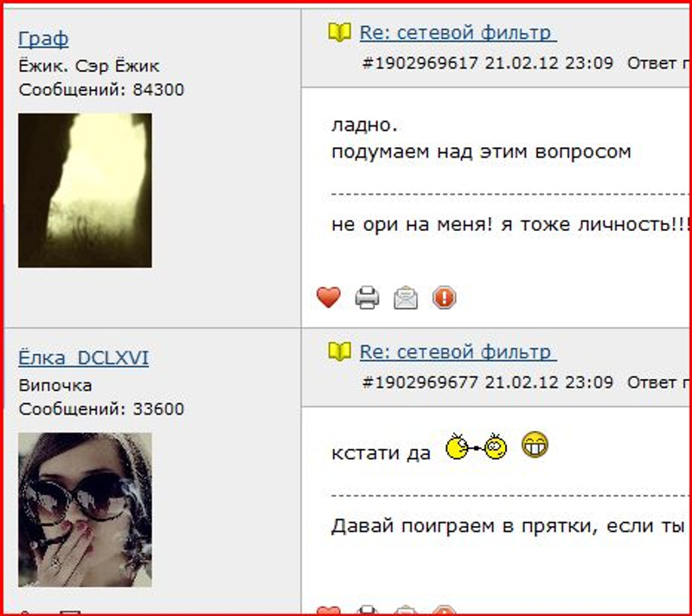Click the yellow book icon in first post header
This screenshot has width=692, height=616.
(x=339, y=32)
